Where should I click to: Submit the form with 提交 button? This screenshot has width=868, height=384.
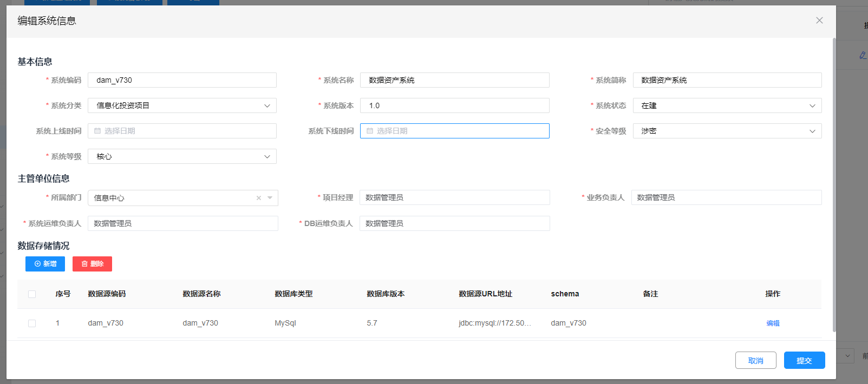(804, 360)
